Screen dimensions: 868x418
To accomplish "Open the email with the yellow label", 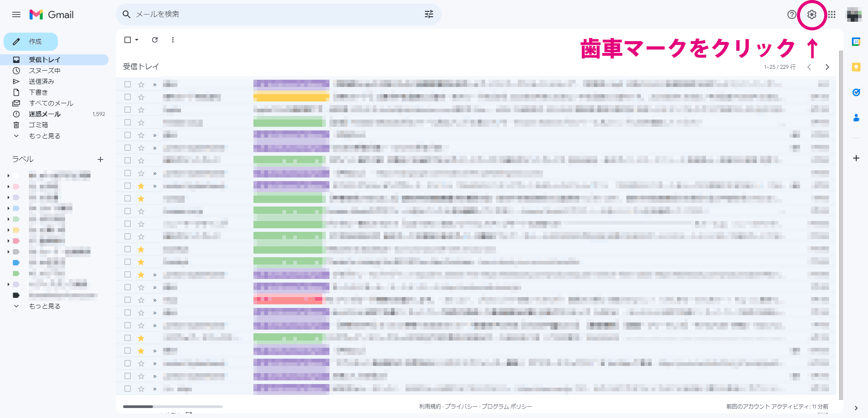I will coord(475,97).
